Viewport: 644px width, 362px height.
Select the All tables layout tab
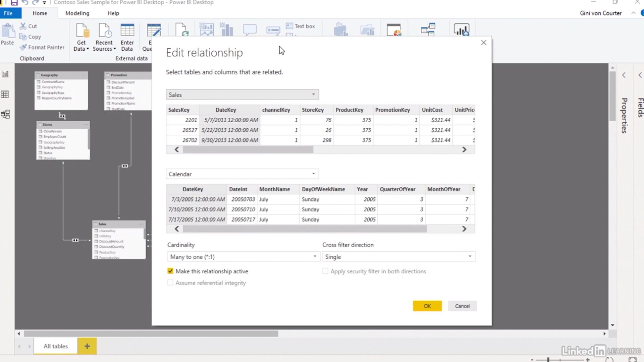56,346
